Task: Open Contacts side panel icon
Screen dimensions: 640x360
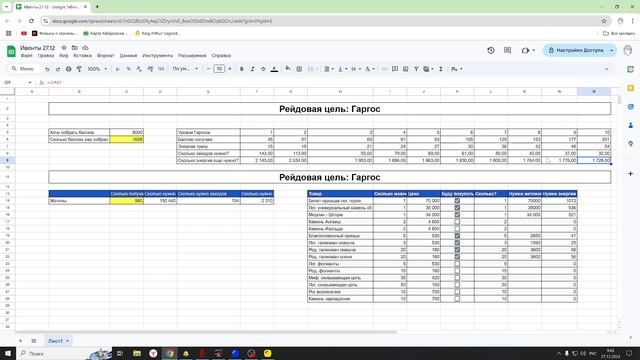Action: click(631, 125)
